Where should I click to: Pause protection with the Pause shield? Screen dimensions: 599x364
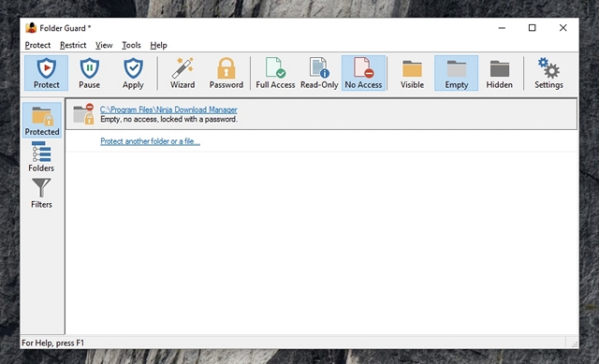(90, 73)
